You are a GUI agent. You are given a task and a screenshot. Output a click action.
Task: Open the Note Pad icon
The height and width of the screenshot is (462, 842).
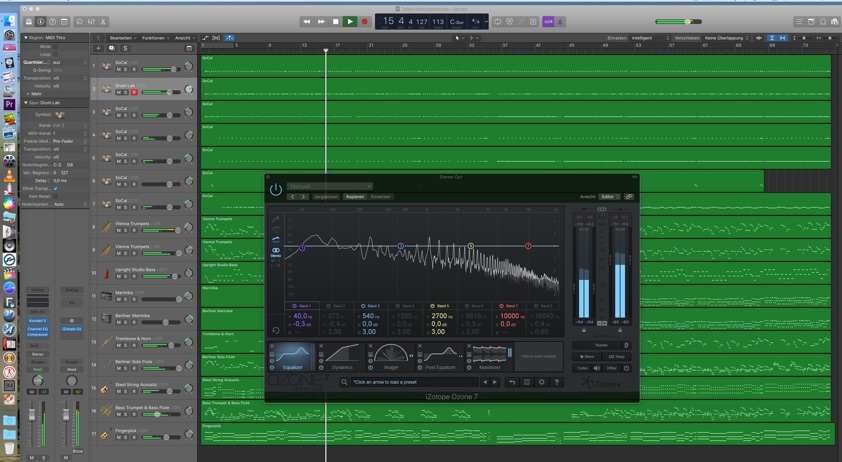pyautogui.click(x=811, y=21)
